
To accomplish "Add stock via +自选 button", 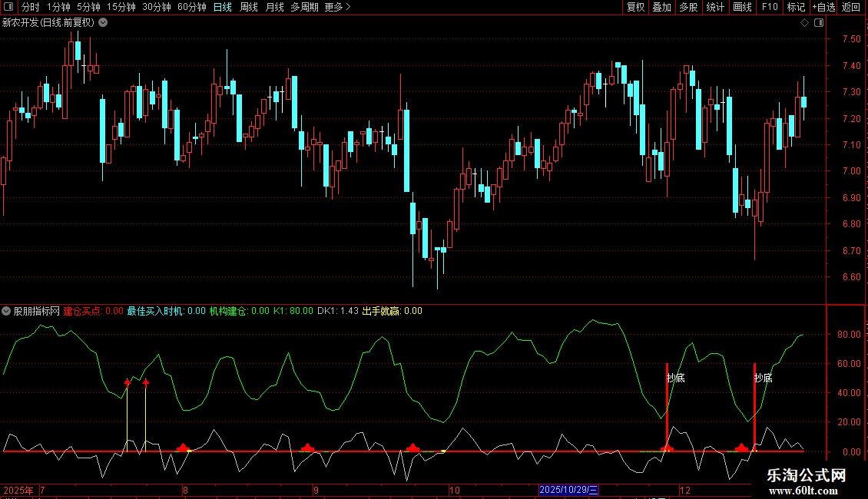I will 823,7.
